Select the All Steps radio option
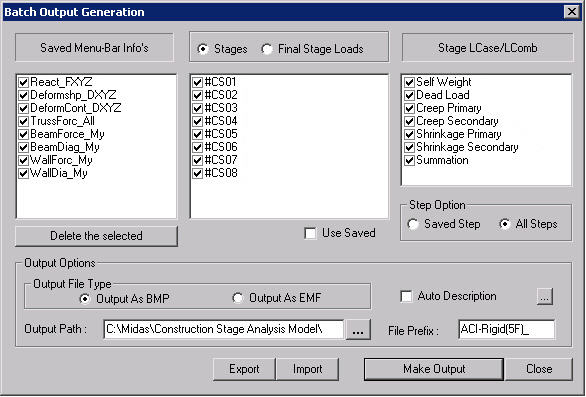 tap(505, 224)
